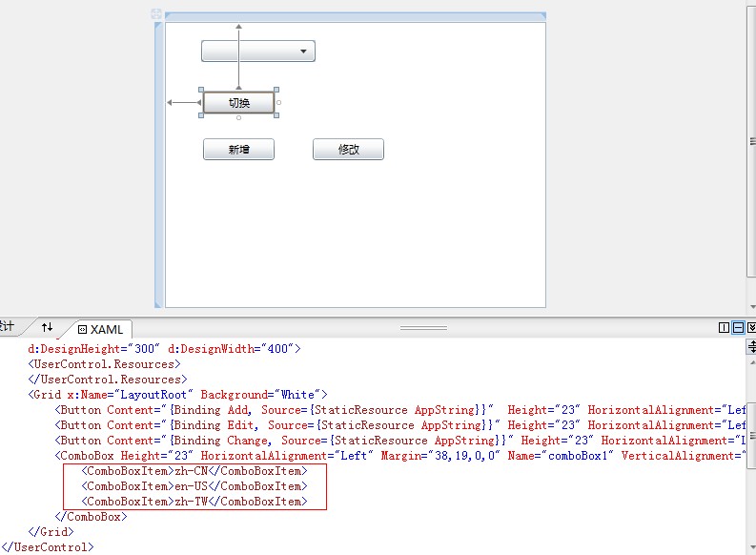Viewport: 756px width, 555px height.
Task: Click the swap panes arrows icon
Action: click(x=47, y=327)
